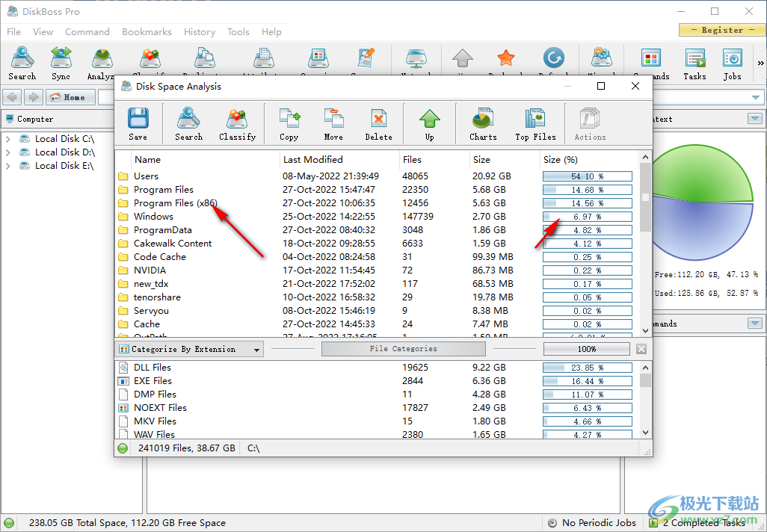
Task: Click the Home button
Action: [x=70, y=97]
